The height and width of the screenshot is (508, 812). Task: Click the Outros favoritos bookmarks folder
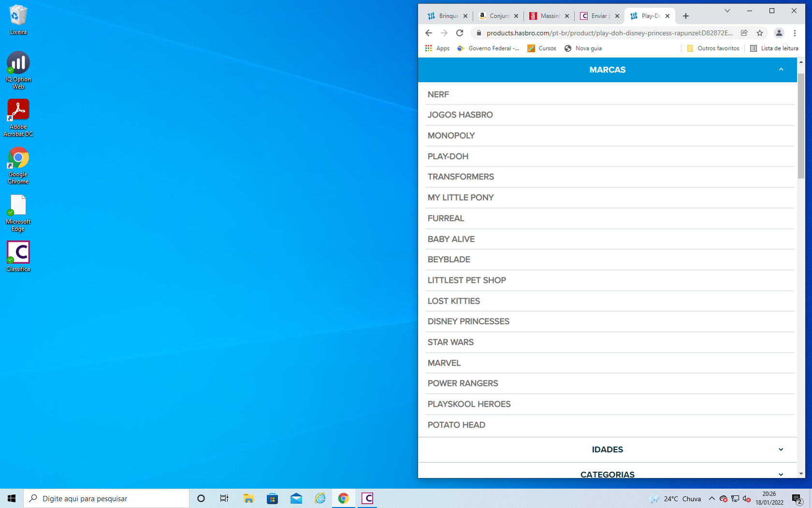pos(713,48)
